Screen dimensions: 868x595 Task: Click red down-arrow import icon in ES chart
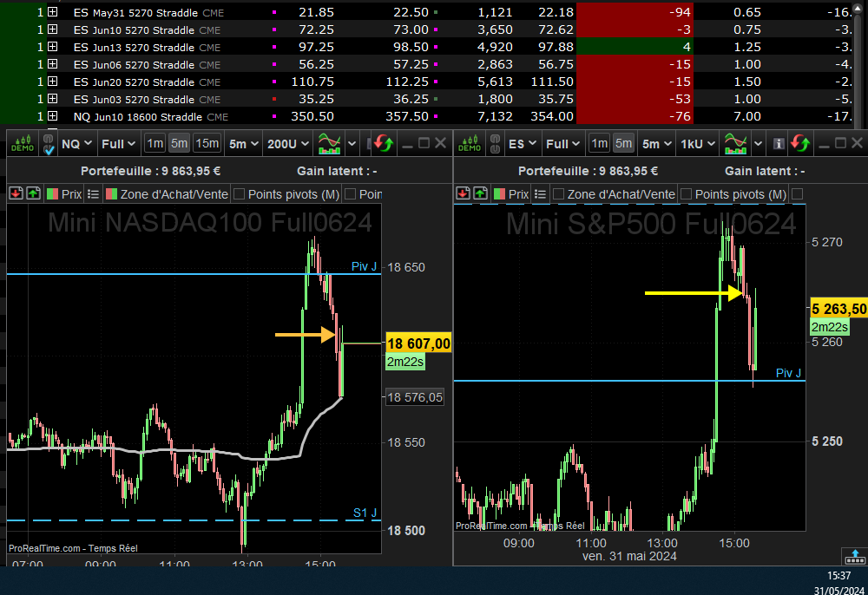[463, 193]
